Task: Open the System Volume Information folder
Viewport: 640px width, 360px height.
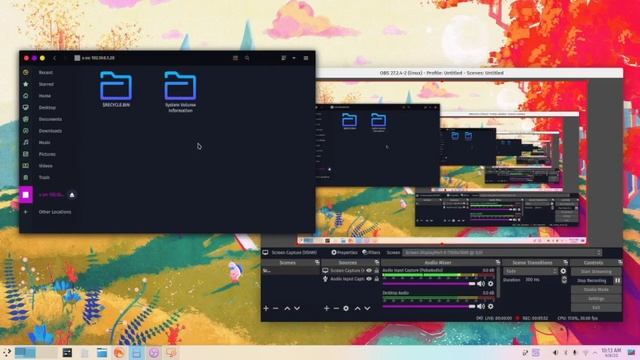Action: coord(180,86)
